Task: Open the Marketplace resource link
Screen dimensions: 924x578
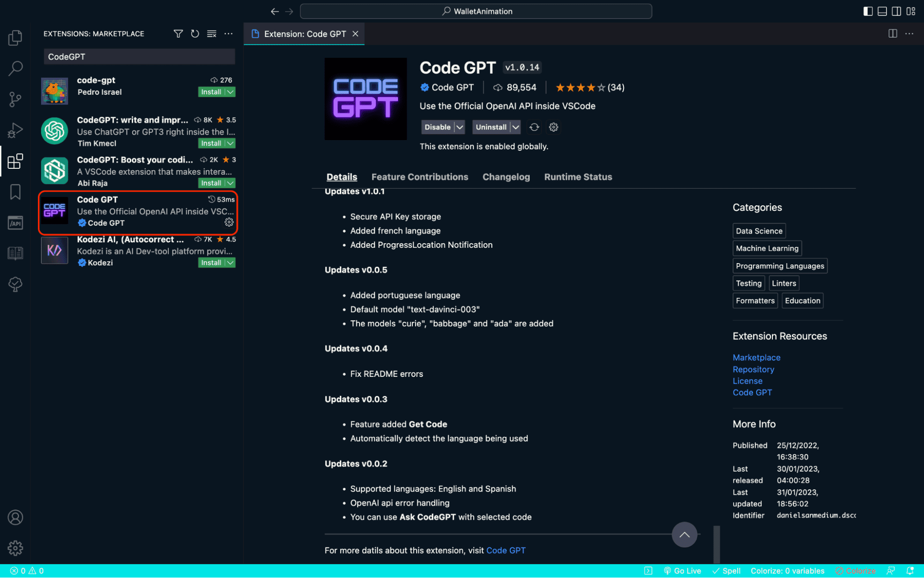Action: click(x=756, y=357)
